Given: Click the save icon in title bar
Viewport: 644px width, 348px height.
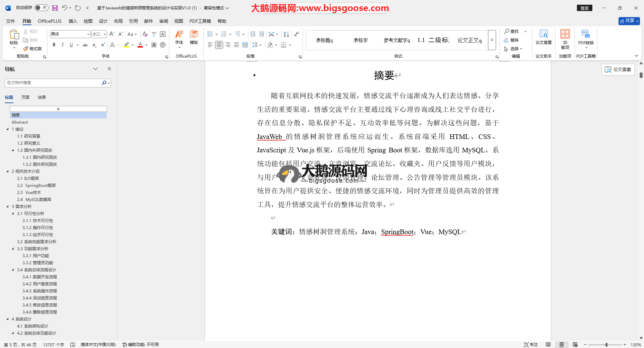Looking at the screenshot, I should [55, 8].
